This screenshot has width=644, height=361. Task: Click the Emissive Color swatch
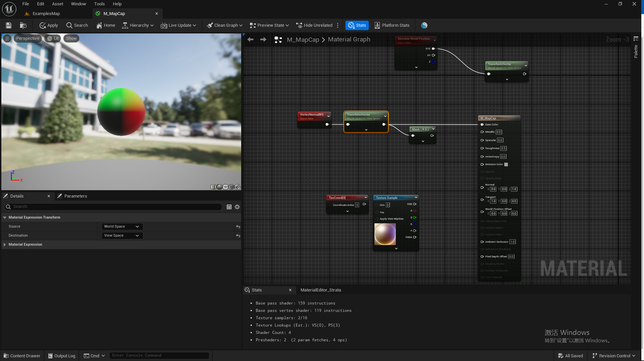pyautogui.click(x=506, y=164)
